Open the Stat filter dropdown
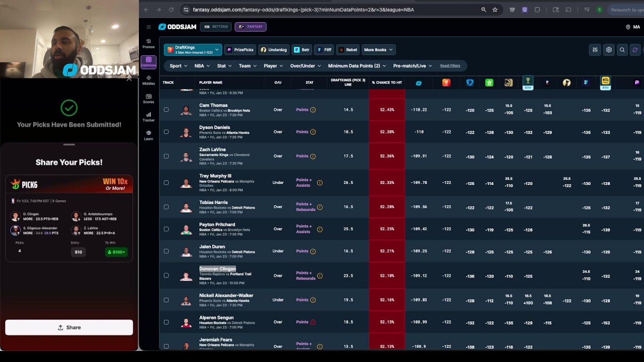 coord(224,66)
